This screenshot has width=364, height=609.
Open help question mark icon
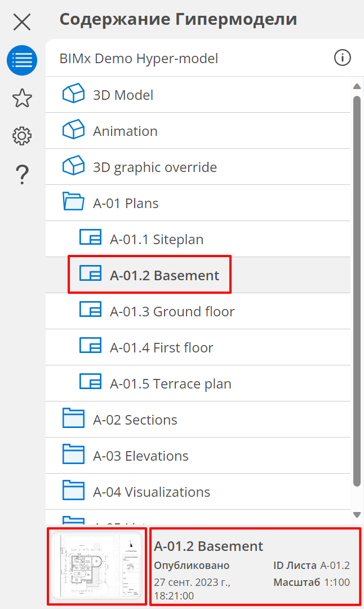tap(22, 174)
